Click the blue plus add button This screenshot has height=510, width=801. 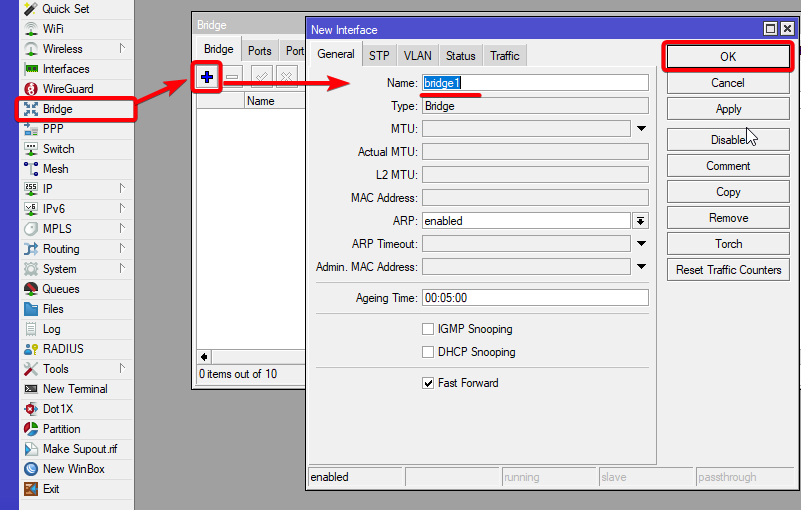click(207, 76)
